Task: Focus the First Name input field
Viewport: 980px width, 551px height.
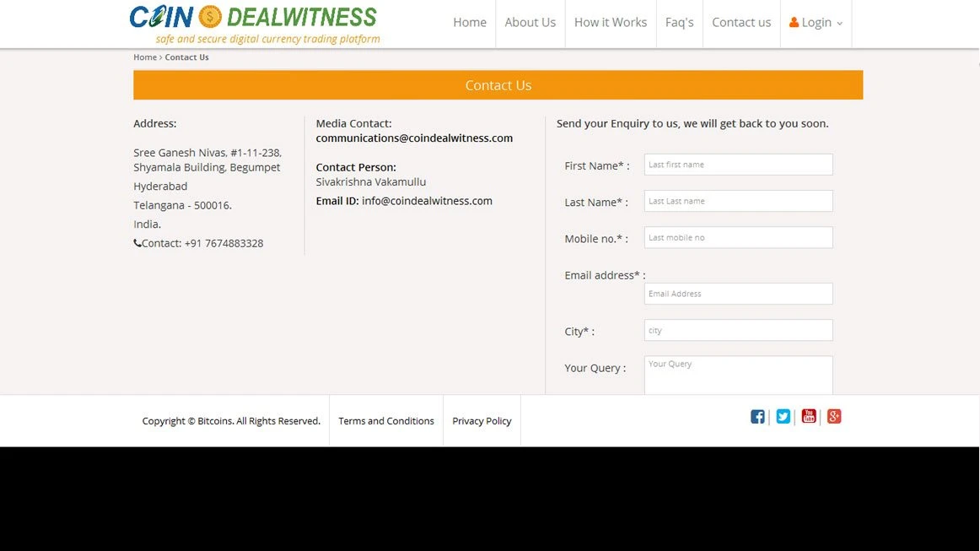Action: pos(738,165)
